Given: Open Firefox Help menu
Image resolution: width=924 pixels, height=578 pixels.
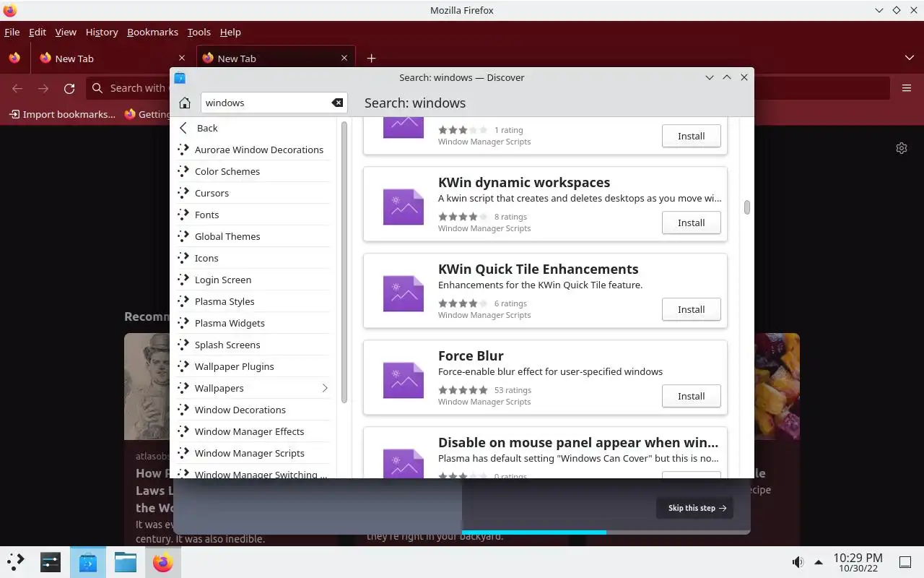Looking at the screenshot, I should tap(230, 32).
